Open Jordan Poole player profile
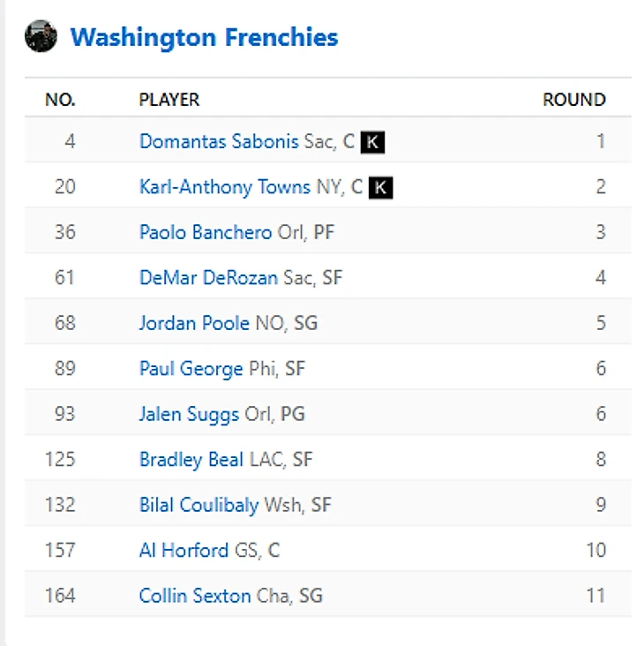The width and height of the screenshot is (644, 646). coord(194,323)
